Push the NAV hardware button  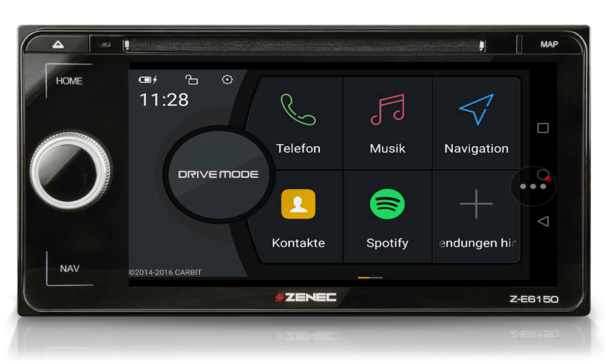[70, 269]
